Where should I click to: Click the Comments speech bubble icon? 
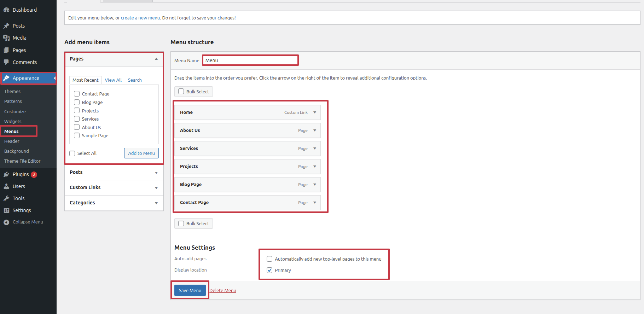click(x=6, y=62)
